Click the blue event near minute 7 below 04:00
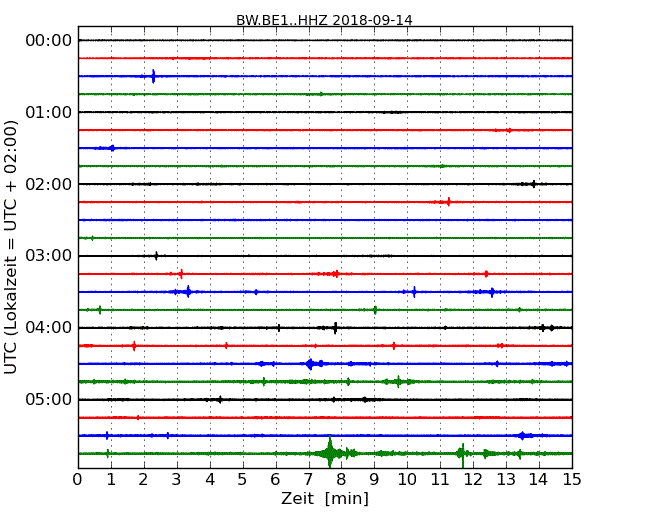The image size is (650, 520). [x=309, y=364]
